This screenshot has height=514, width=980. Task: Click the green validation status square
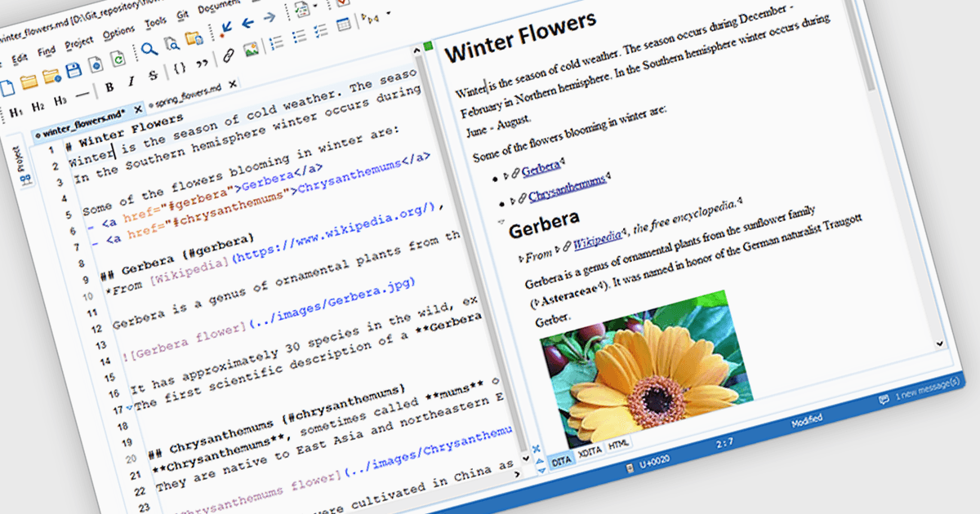pyautogui.click(x=428, y=46)
